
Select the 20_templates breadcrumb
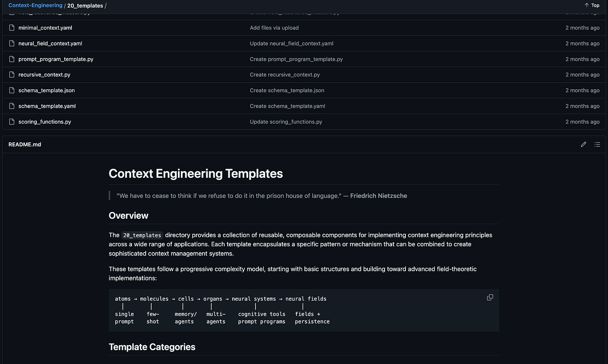click(85, 5)
